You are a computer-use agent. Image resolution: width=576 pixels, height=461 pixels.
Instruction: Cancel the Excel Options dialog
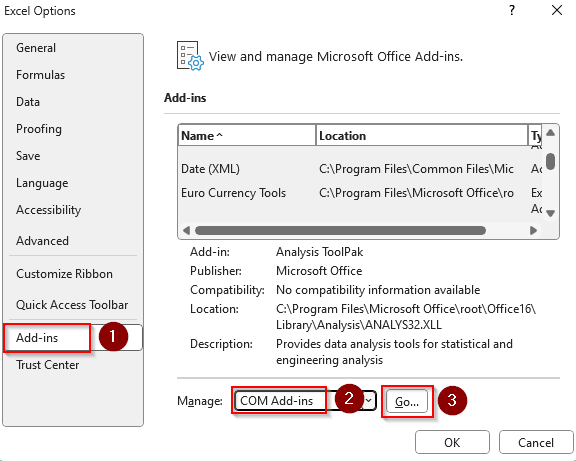coord(536,442)
